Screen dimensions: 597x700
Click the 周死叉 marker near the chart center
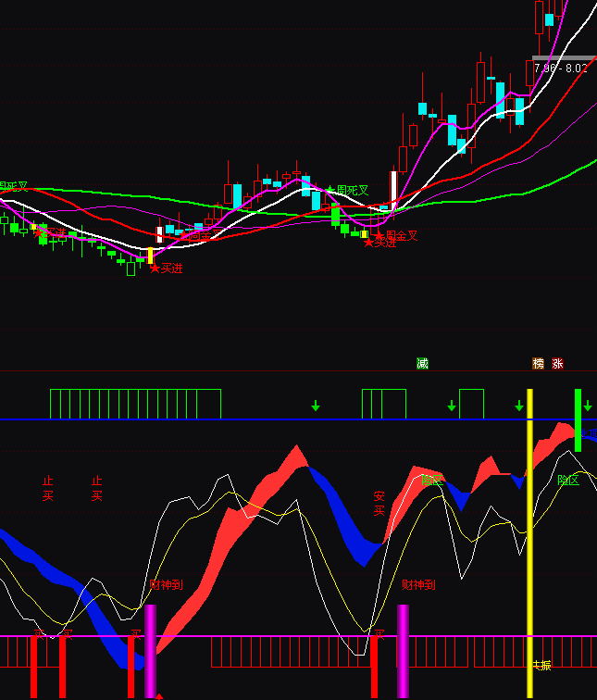tap(347, 191)
